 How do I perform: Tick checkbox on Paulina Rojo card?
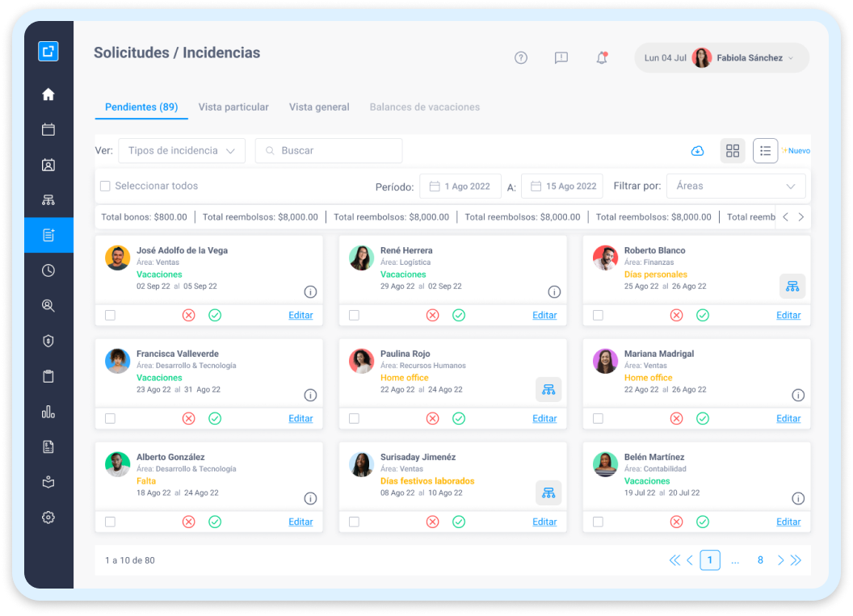coord(354,419)
